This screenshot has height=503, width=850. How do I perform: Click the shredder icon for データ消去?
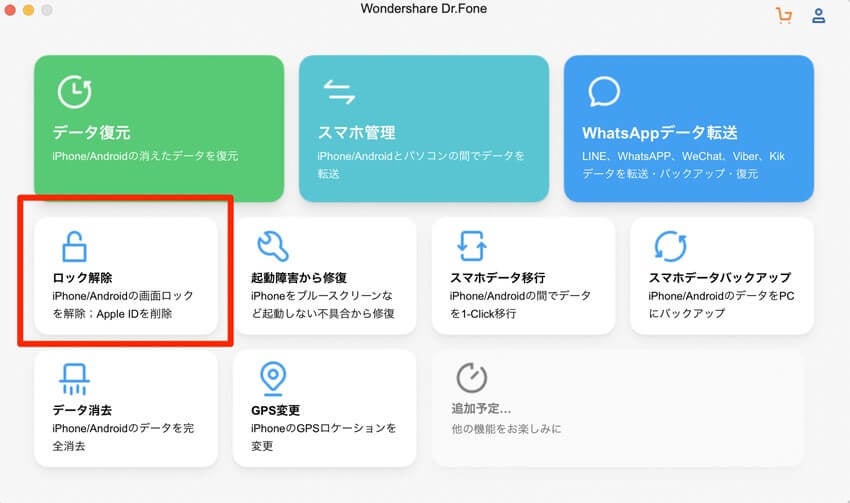tap(74, 379)
